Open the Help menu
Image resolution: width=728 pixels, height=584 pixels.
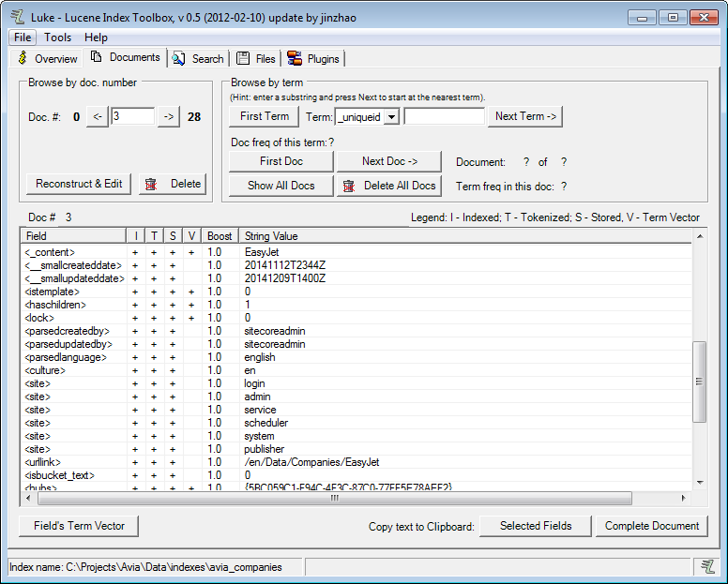96,37
